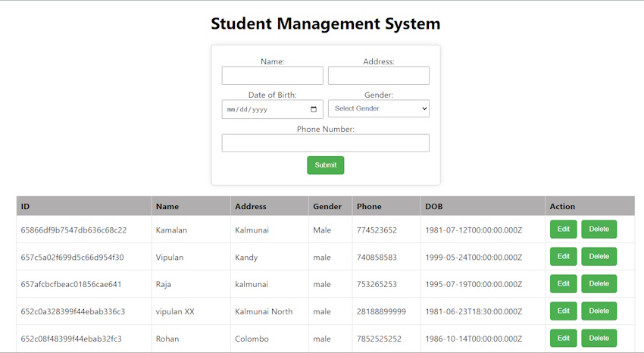The image size is (644, 353).
Task: Delete the Raja record
Action: pos(599,283)
